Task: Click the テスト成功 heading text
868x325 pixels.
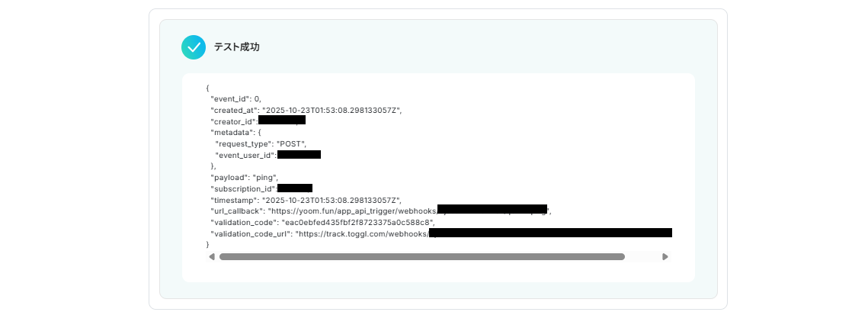Action: click(237, 47)
